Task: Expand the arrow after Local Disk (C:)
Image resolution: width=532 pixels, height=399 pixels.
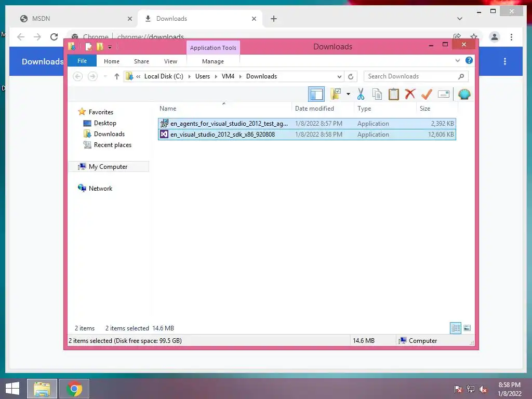Action: click(x=189, y=76)
